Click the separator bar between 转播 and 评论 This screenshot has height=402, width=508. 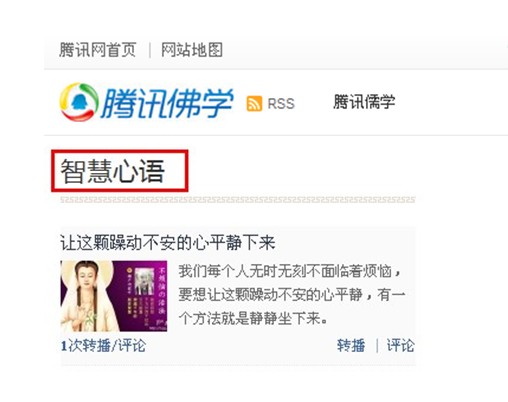pos(377,346)
